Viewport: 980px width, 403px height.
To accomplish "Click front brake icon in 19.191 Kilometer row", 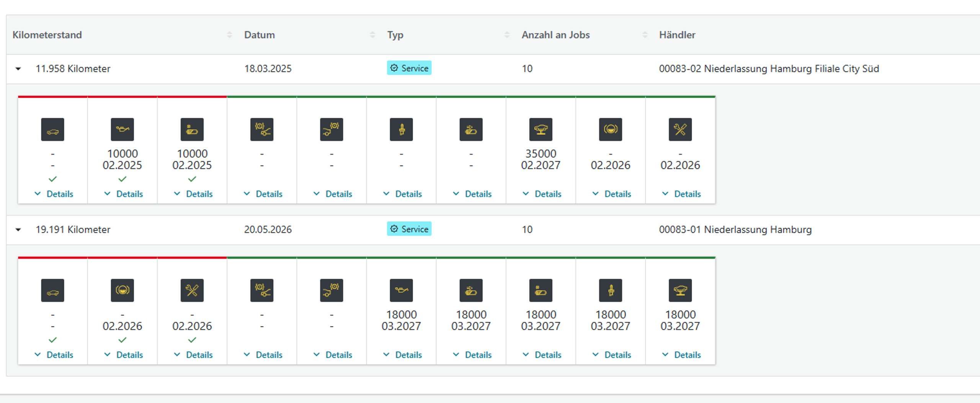I will pyautogui.click(x=262, y=290).
